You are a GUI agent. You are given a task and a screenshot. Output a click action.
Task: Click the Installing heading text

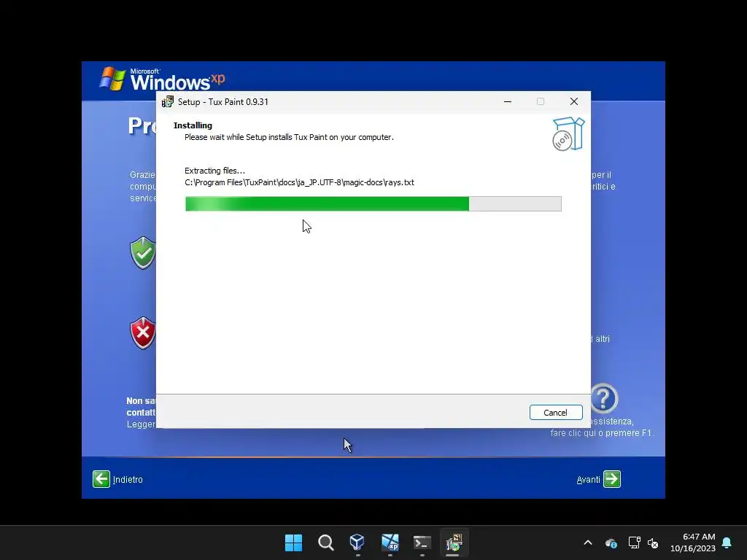[x=193, y=125]
